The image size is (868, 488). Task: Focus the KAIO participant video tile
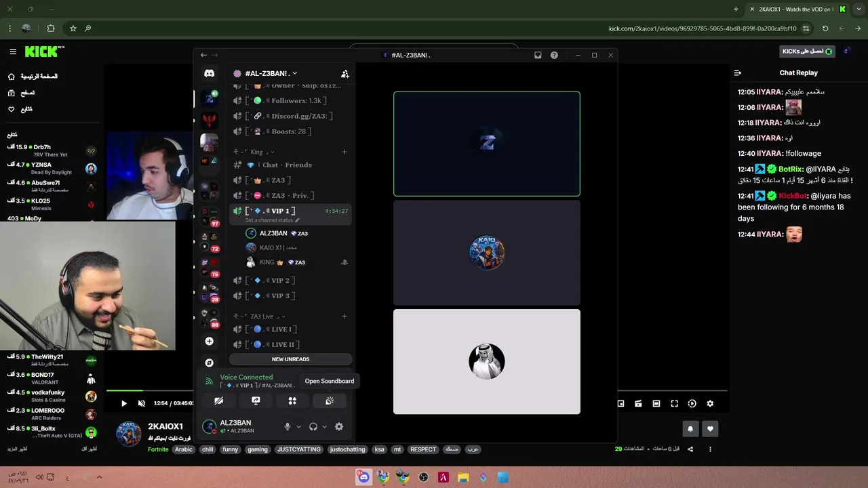(x=487, y=253)
